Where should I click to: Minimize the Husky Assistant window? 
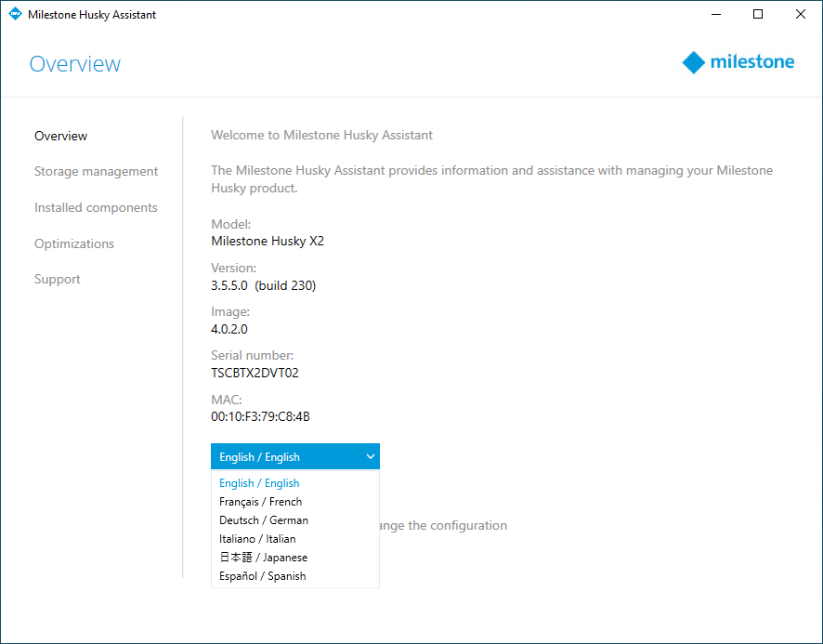point(716,14)
